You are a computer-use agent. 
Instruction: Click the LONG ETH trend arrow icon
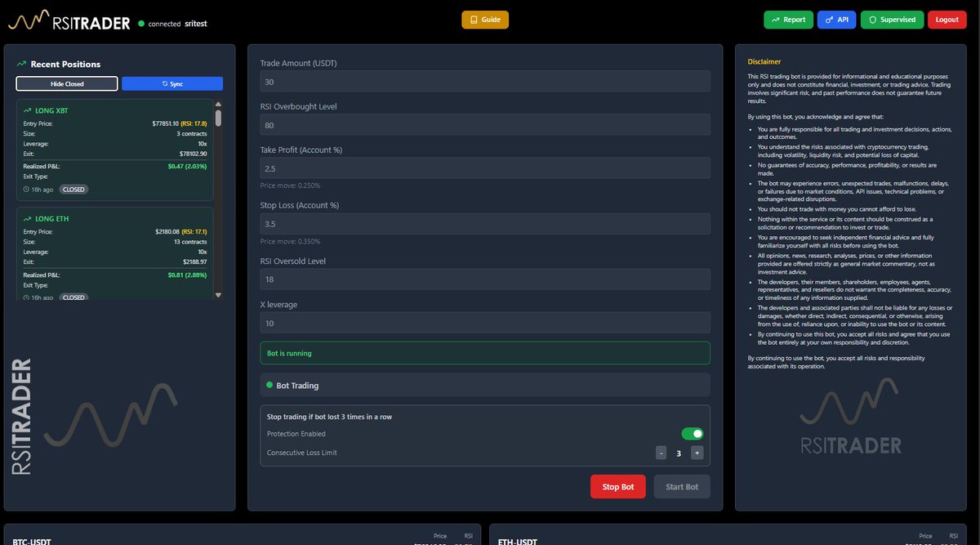(x=27, y=219)
